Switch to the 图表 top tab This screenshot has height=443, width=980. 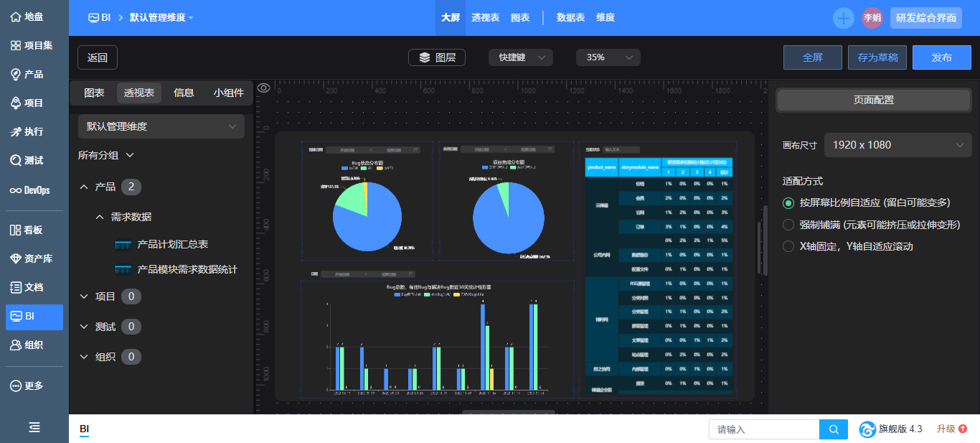pyautogui.click(x=520, y=18)
